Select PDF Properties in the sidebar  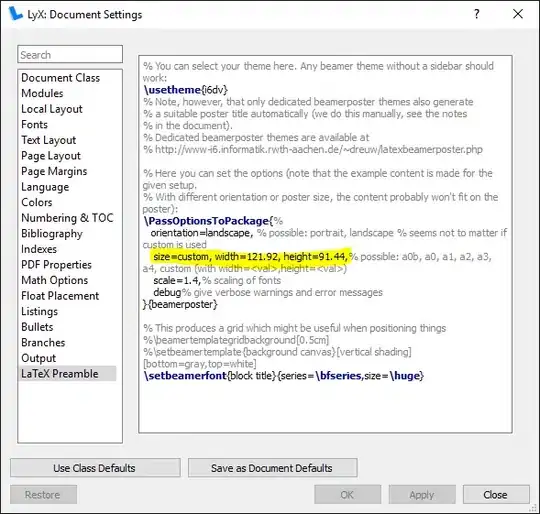click(x=56, y=264)
